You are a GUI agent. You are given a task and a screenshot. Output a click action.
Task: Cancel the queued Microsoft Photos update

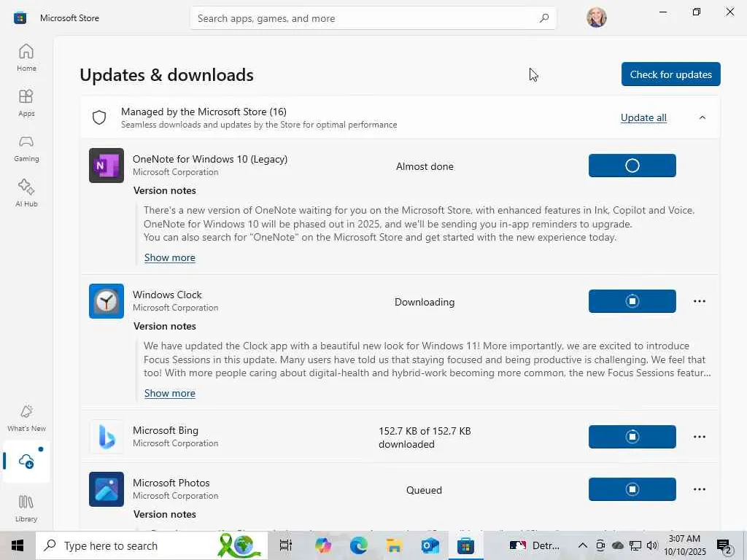click(x=632, y=489)
